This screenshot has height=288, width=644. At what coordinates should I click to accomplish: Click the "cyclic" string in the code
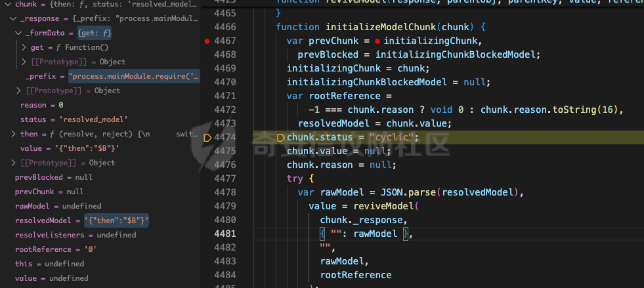click(x=393, y=137)
